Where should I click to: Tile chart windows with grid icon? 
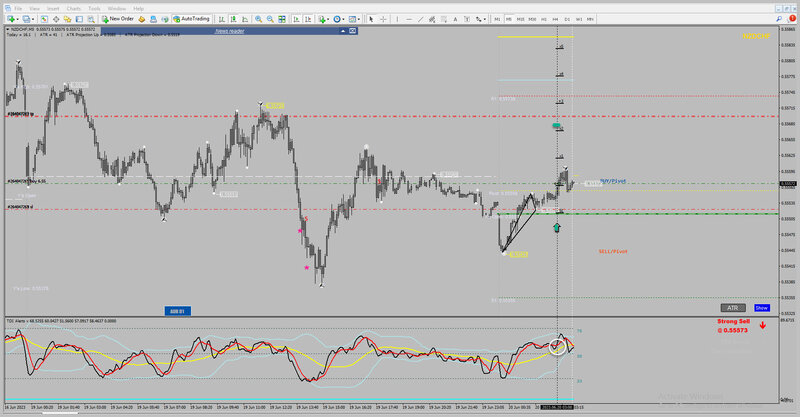[x=282, y=19]
